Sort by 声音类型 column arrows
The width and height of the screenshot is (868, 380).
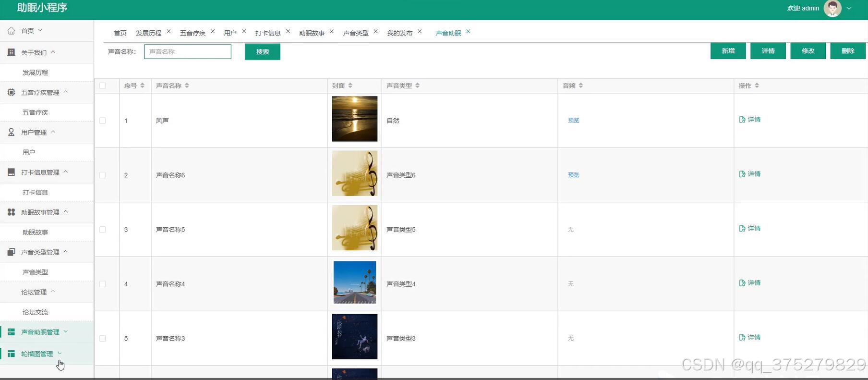(x=417, y=86)
